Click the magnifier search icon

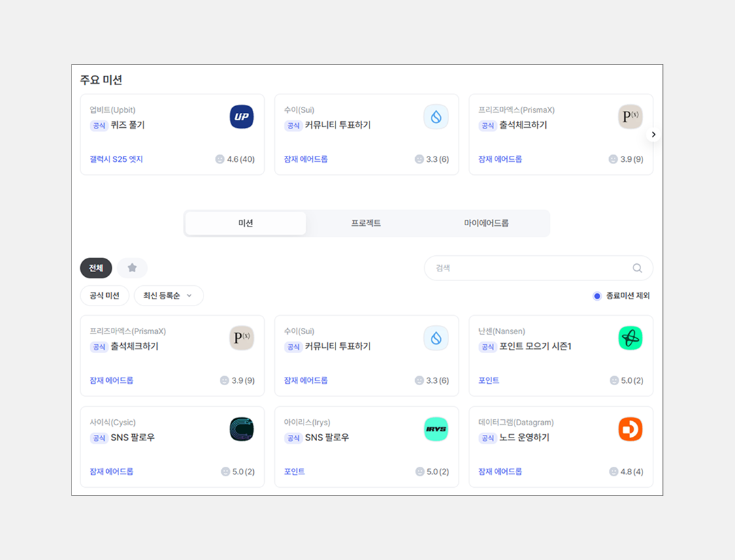(x=637, y=268)
